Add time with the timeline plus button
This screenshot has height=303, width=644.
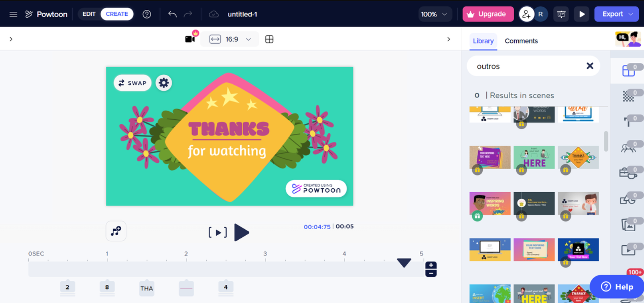point(431,265)
